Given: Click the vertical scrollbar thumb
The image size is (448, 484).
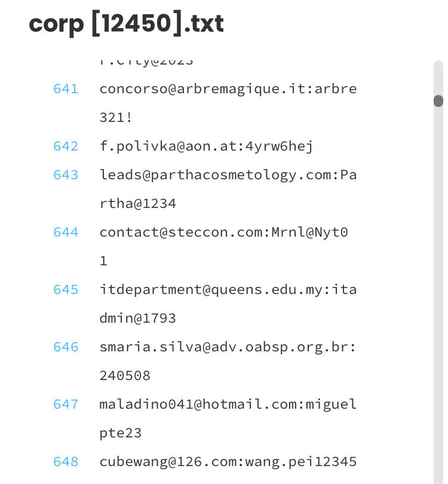Looking at the screenshot, I should click(x=438, y=100).
